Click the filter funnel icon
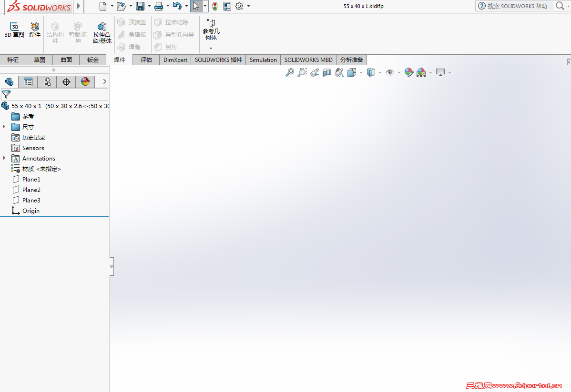 [x=6, y=95]
